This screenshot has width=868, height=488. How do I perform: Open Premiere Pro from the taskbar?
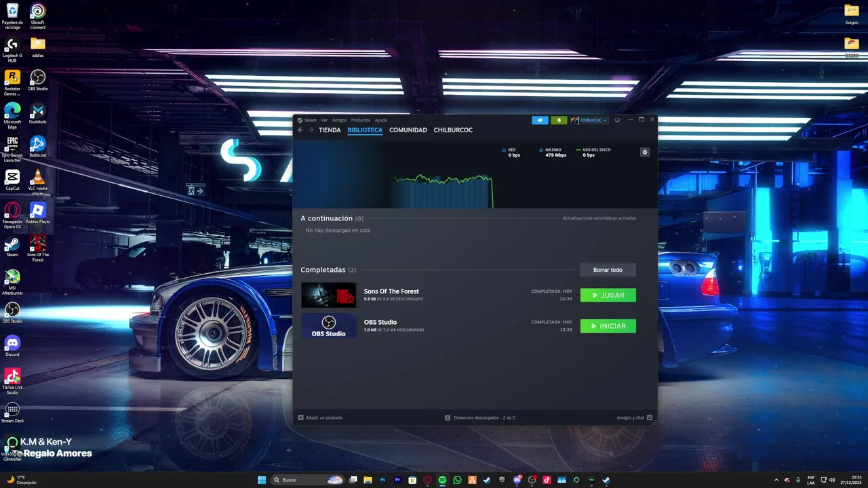pos(397,480)
